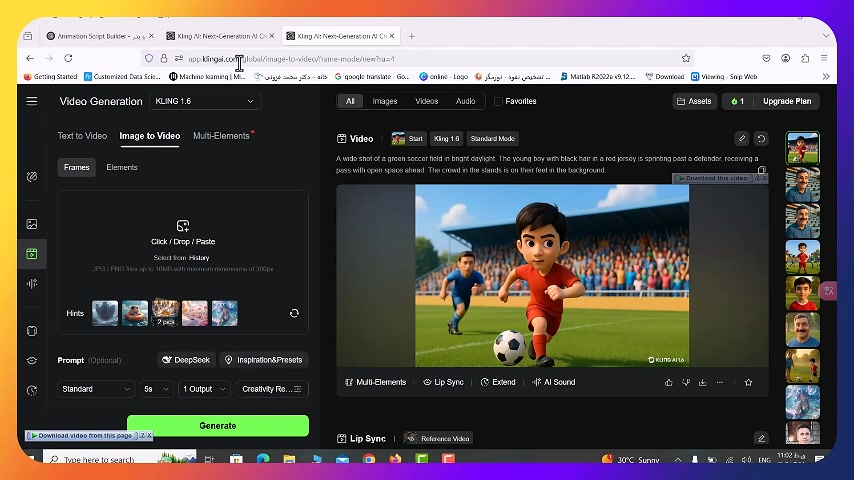Viewport: 854px width, 480px height.
Task: Filter results by Videos
Action: [426, 101]
